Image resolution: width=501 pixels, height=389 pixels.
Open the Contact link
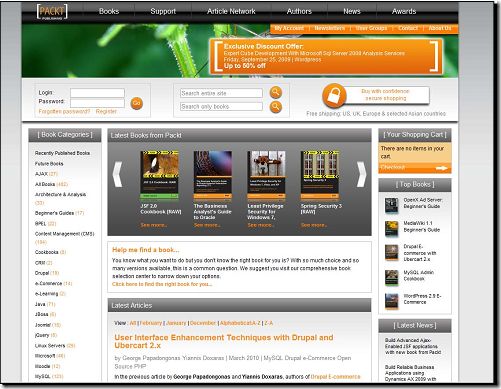pos(408,28)
